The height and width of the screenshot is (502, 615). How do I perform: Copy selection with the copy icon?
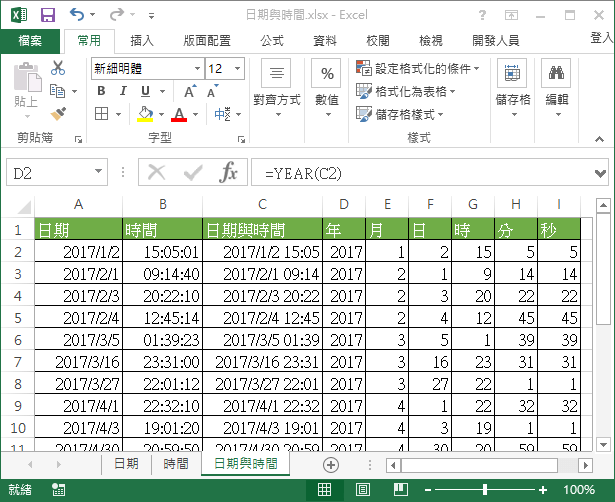coord(57,91)
